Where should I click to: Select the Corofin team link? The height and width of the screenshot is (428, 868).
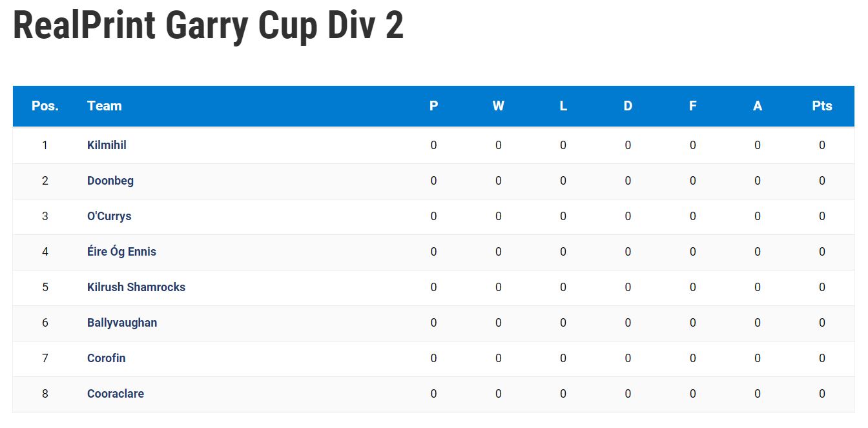(107, 358)
